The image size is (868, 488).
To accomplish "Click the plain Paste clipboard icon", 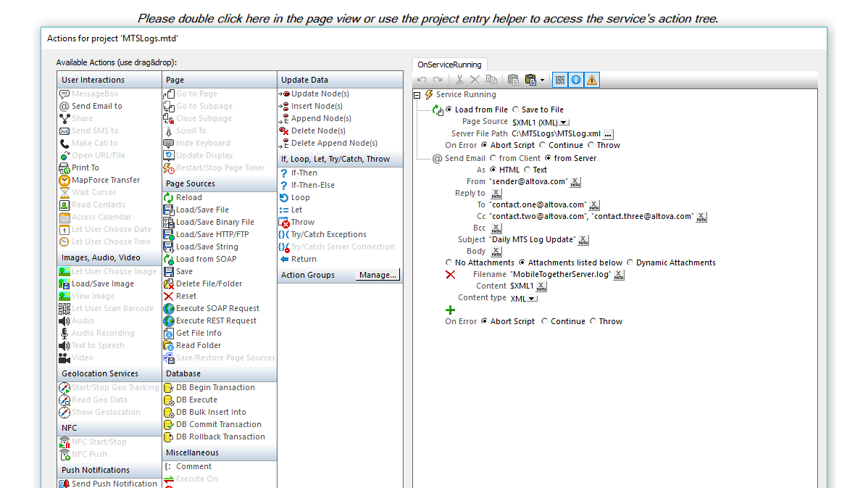I will 513,80.
